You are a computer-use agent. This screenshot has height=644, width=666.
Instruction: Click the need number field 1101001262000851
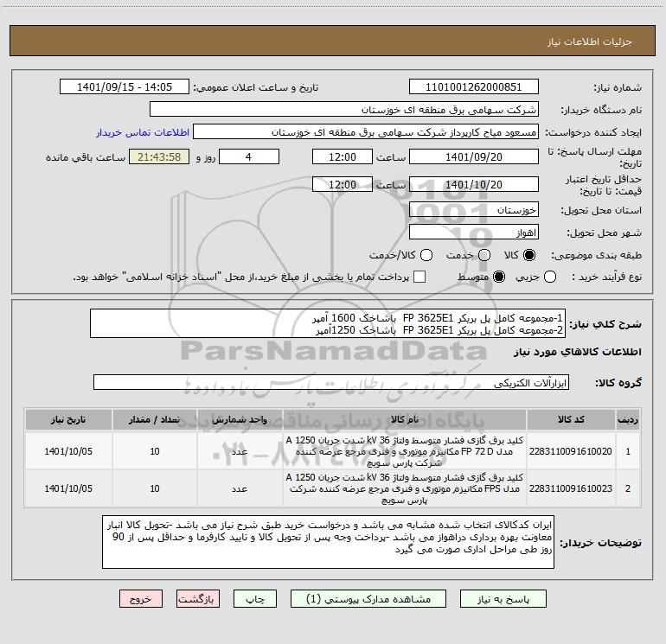[x=474, y=87]
